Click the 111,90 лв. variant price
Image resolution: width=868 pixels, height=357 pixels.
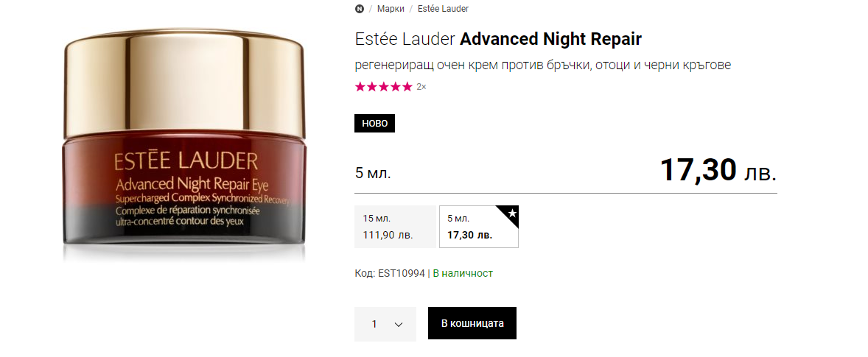point(388,235)
